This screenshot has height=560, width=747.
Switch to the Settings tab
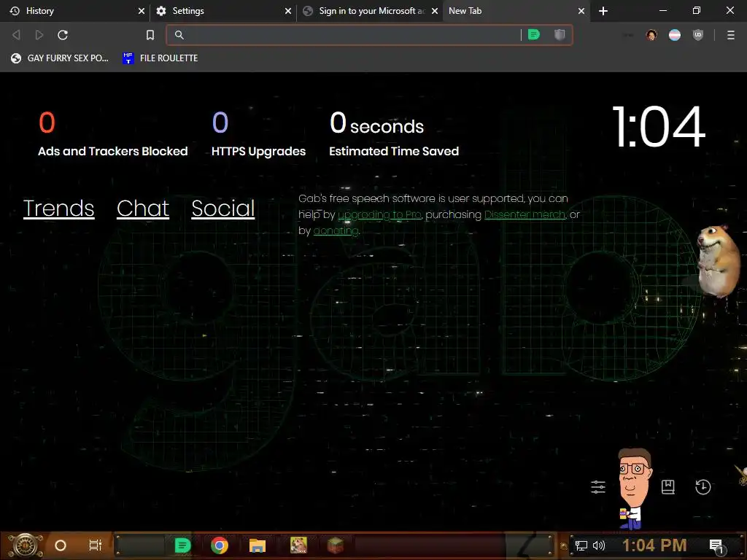point(224,11)
